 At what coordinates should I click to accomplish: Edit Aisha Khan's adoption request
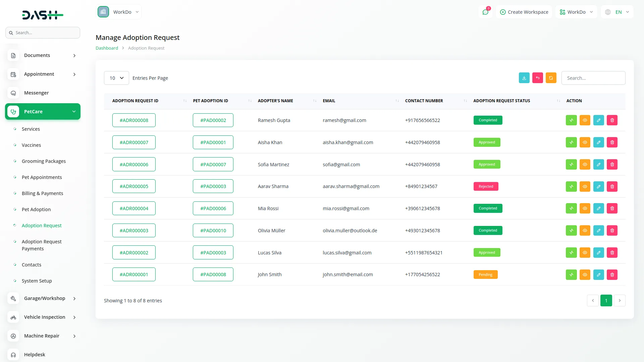click(598, 142)
